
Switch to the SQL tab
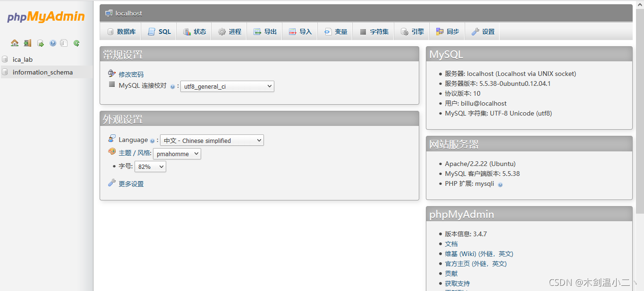159,32
